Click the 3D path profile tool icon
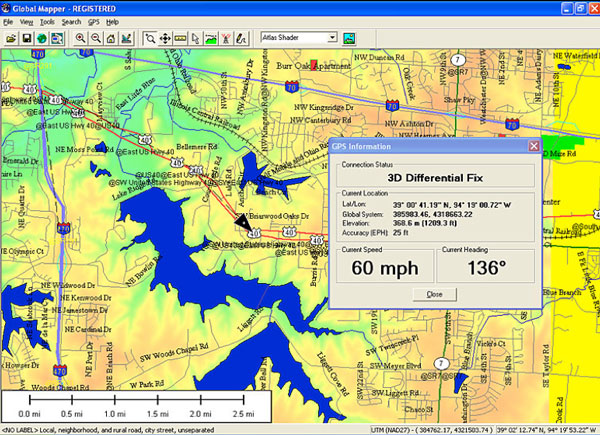This screenshot has height=435, width=600. (x=212, y=38)
